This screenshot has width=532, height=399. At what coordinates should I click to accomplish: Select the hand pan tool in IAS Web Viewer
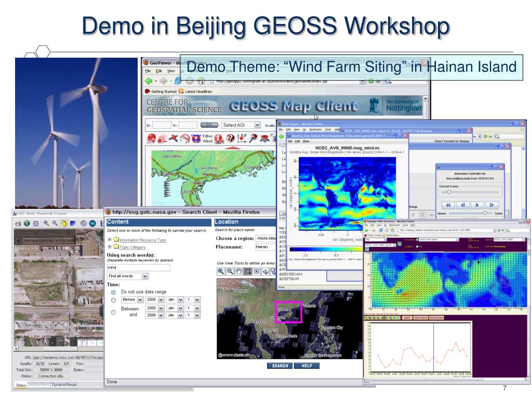pyautogui.click(x=64, y=223)
